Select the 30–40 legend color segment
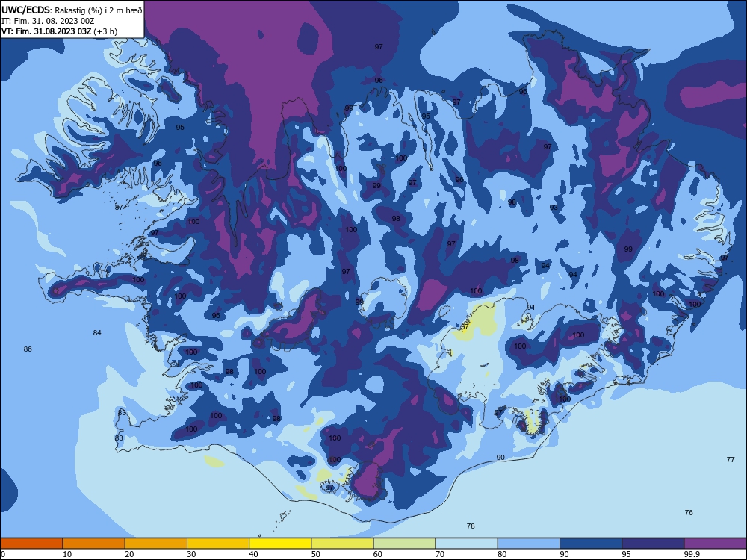The width and height of the screenshot is (747, 560). point(218,544)
